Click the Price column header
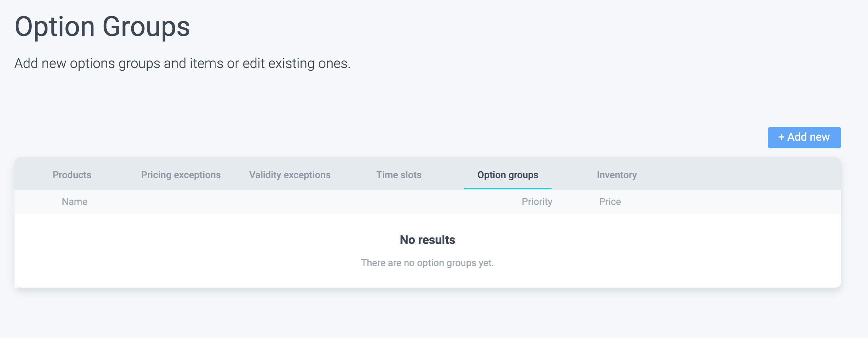The width and height of the screenshot is (868, 338). pos(610,201)
